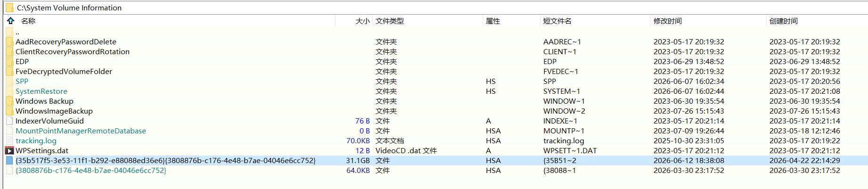Select the WindowsImageBackup folder name
Screen dimensions: 868x189
coord(54,111)
